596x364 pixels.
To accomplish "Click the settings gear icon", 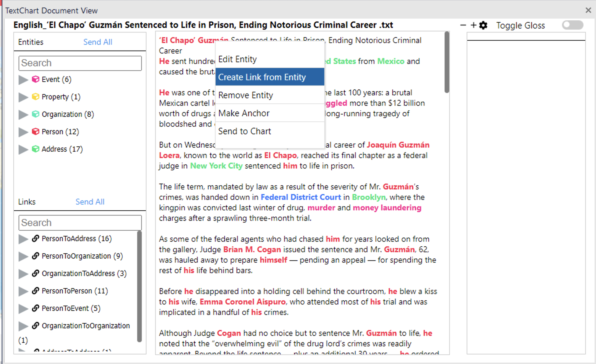I will [483, 25].
